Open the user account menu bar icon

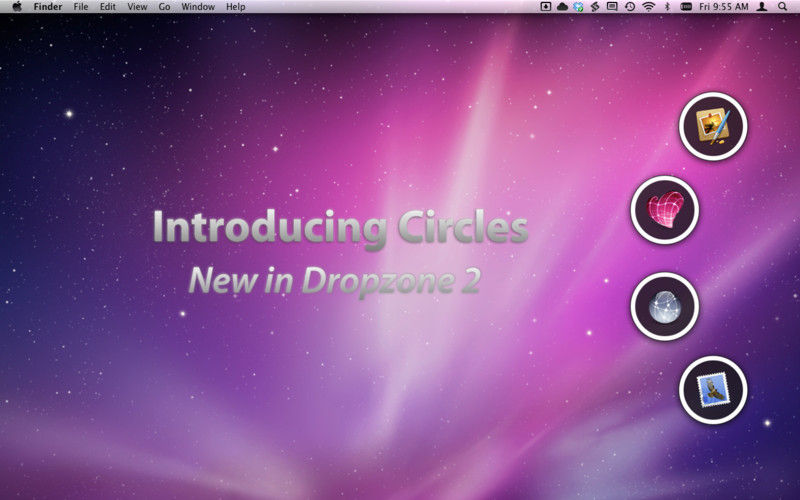point(762,7)
